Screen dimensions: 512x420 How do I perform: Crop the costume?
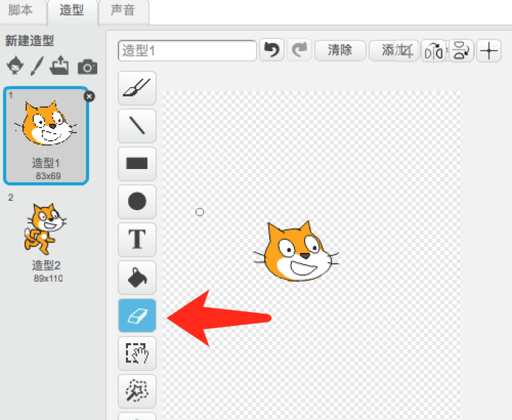point(406,51)
